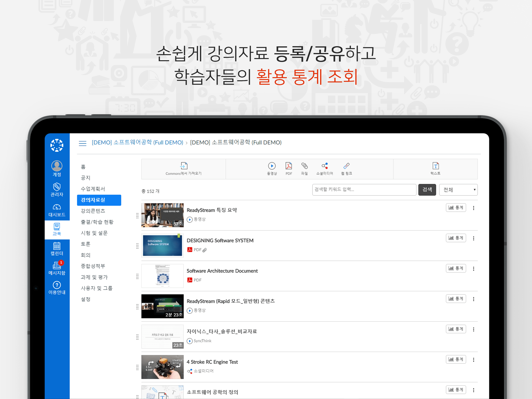Open 설정 settings menu item
532x399 pixels.
point(85,299)
